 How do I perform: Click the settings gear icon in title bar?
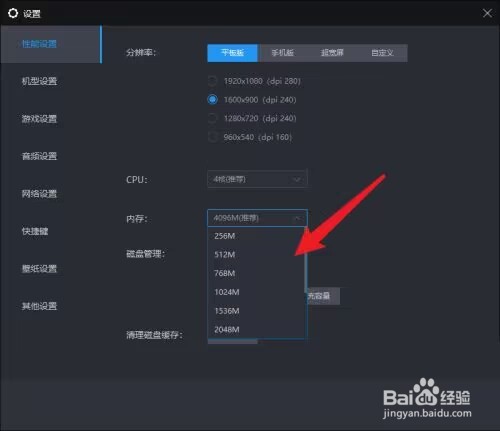coord(13,13)
